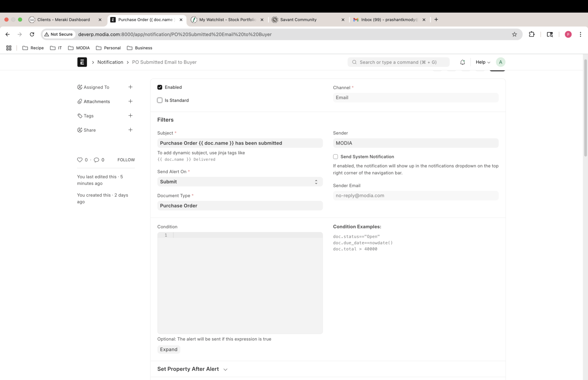Click the ERPNext home logo icon
This screenshot has width=588, height=380.
click(x=82, y=62)
